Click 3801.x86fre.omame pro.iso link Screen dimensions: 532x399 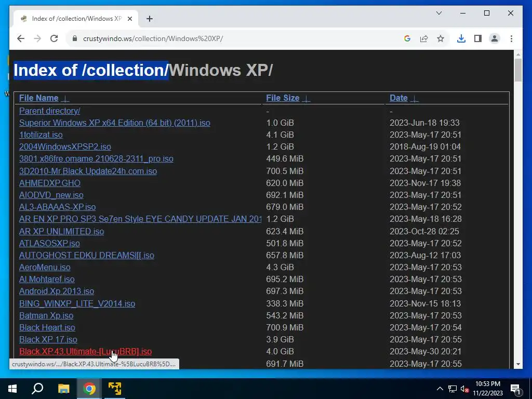[96, 159]
